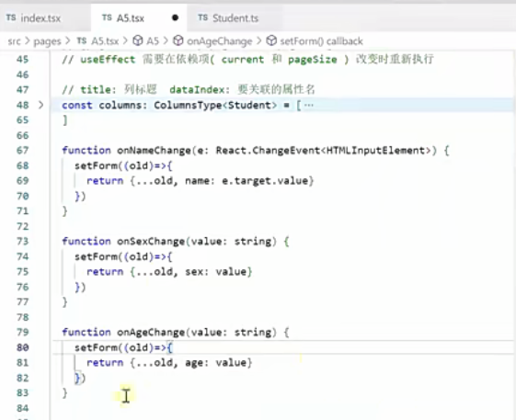Click the useEffect comment on line 45
The width and height of the screenshot is (516, 420).
tap(247, 60)
